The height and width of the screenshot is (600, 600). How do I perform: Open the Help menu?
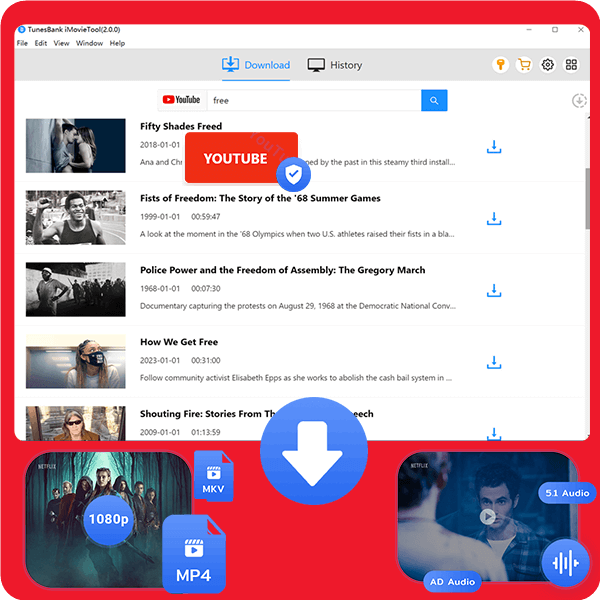point(117,43)
